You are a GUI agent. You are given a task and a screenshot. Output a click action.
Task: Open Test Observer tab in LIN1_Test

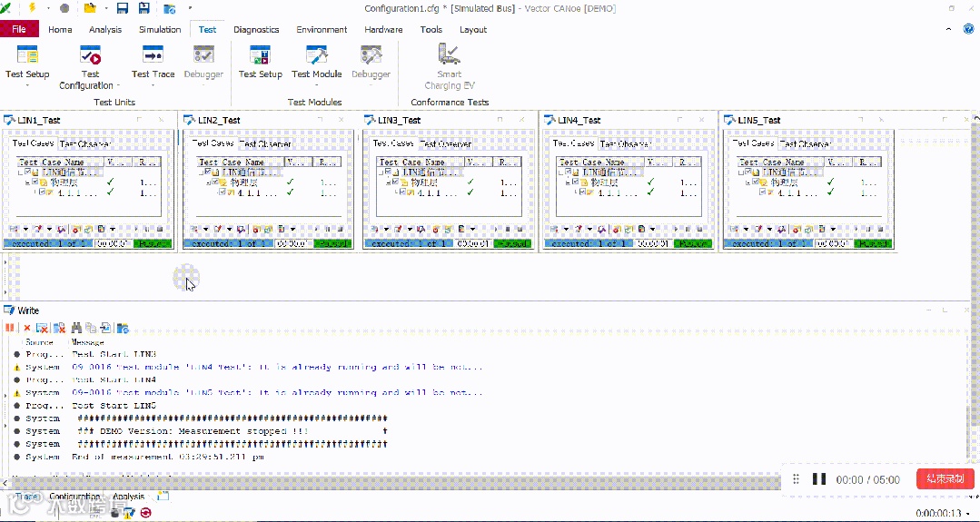coord(85,143)
